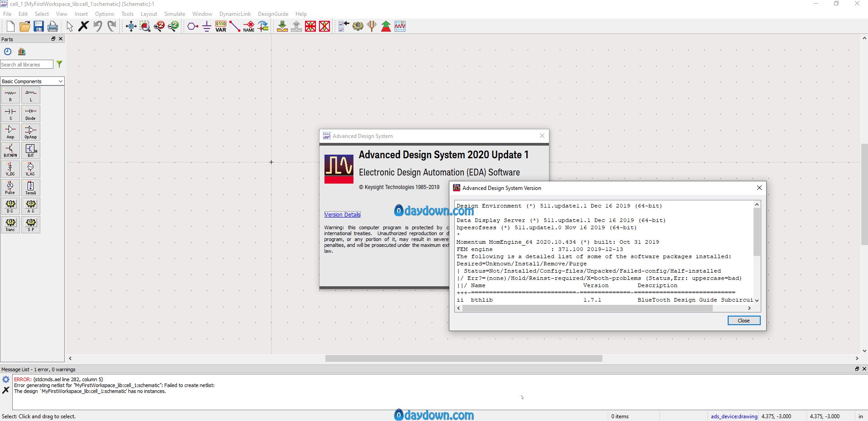868x421 pixels.
Task: Close the Advanced Design System Version dialog
Action: (x=759, y=188)
